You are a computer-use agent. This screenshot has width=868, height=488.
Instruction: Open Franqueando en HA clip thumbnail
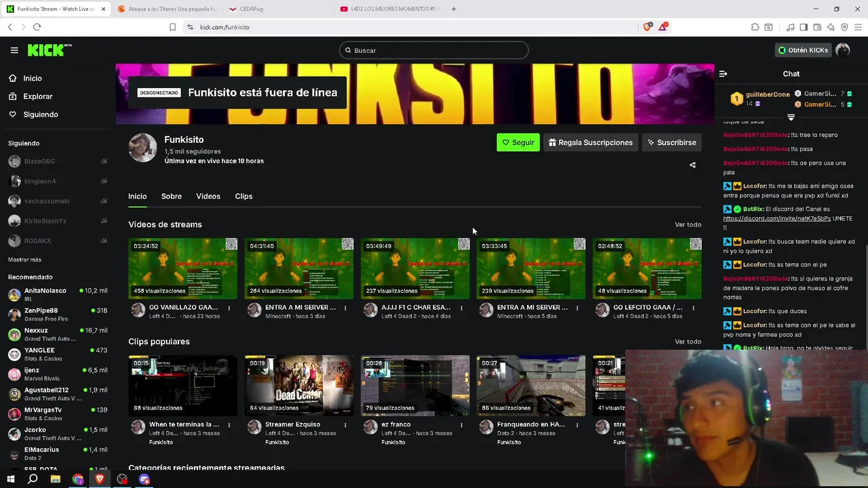[x=531, y=386]
